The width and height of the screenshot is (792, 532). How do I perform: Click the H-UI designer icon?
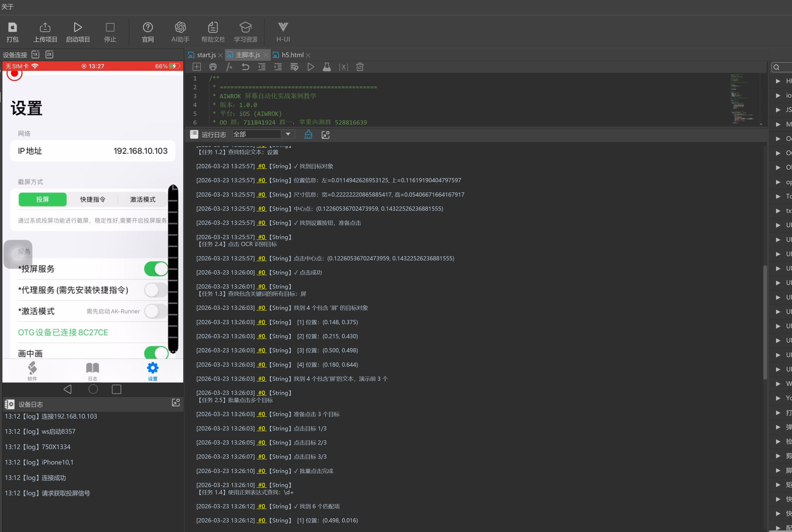(x=283, y=27)
